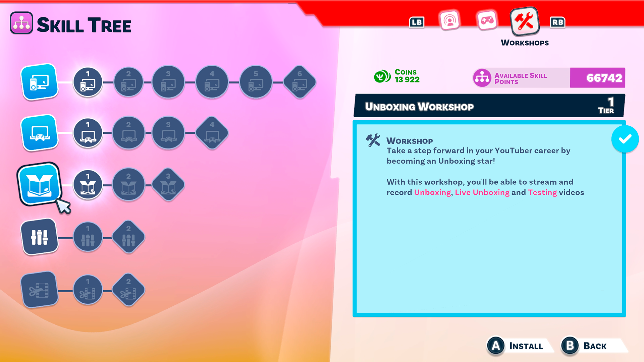This screenshot has height=362, width=644.
Task: Select the PC/Tech Workshop skill icon
Action: (x=39, y=81)
